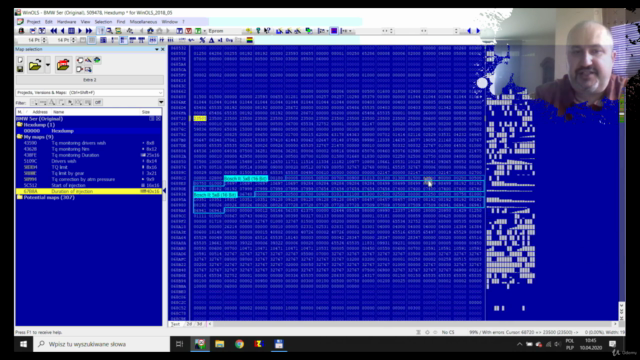Sort by the Size column header
The width and height of the screenshot is (640, 360).
click(x=146, y=112)
